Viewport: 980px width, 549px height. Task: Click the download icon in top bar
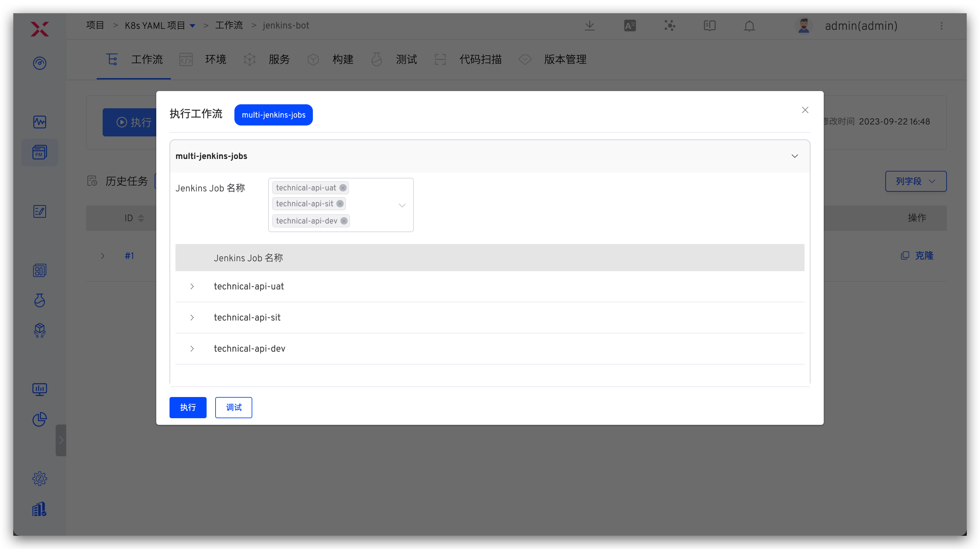(x=590, y=25)
